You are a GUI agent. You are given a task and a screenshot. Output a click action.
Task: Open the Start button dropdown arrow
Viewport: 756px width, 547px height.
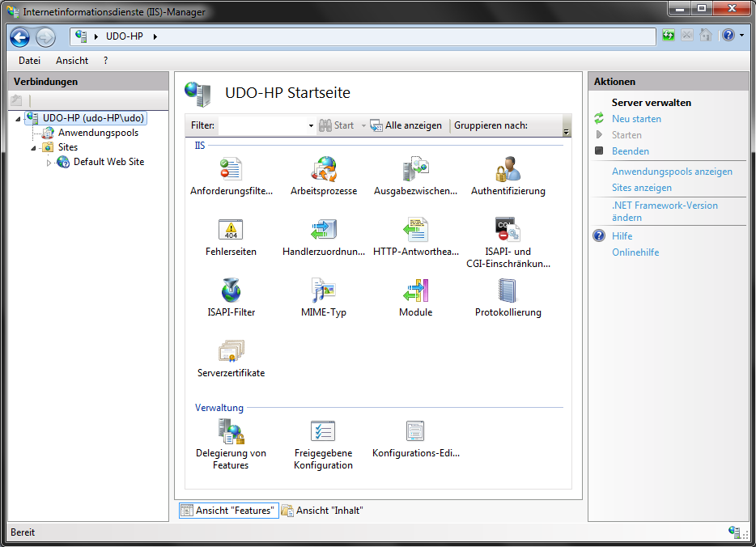pos(363,125)
